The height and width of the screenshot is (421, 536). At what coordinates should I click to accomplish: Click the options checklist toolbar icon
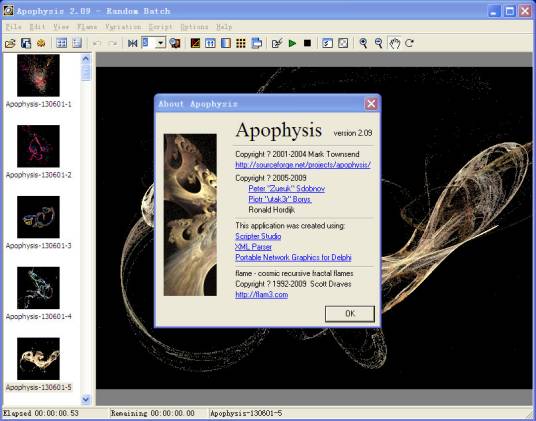tap(327, 43)
